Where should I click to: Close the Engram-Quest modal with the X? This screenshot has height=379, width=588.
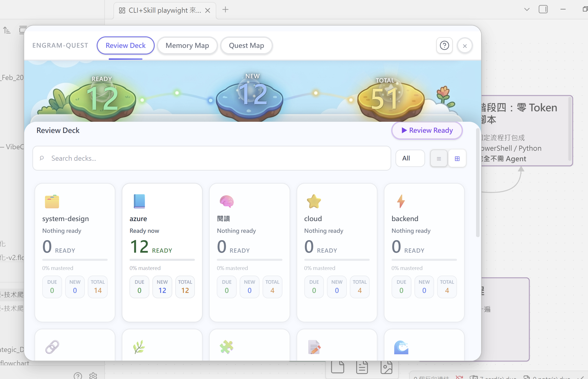[x=465, y=46]
